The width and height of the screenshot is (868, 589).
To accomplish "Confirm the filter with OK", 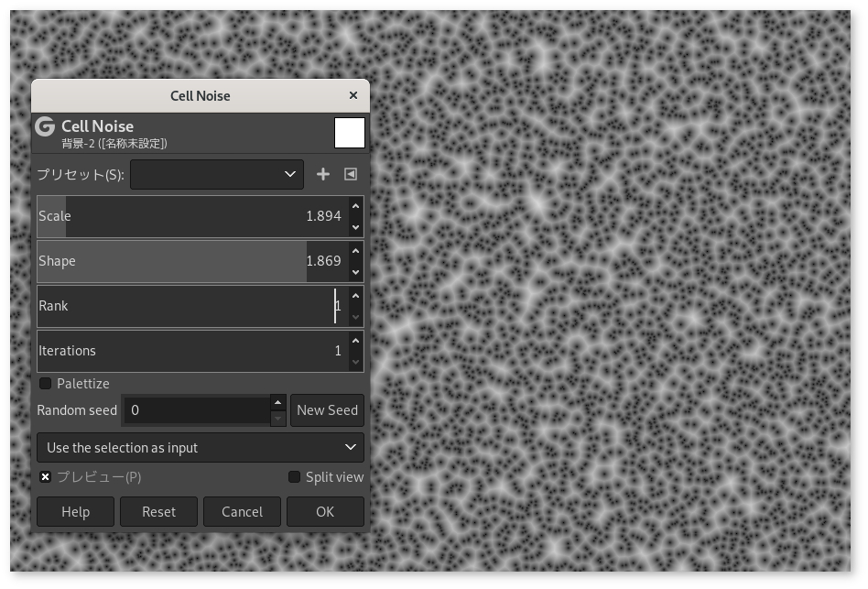I will pyautogui.click(x=325, y=512).
